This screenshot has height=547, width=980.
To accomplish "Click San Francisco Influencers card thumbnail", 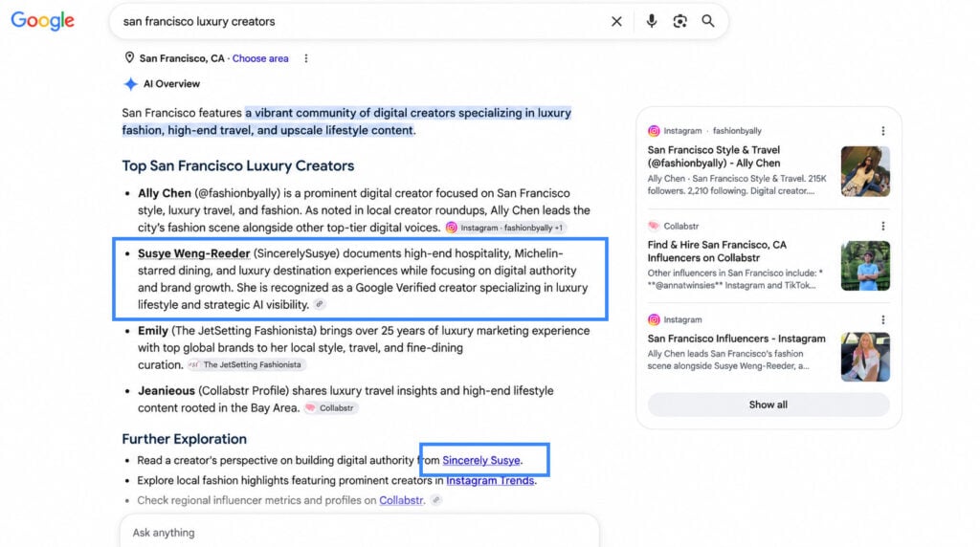I will coord(865,357).
